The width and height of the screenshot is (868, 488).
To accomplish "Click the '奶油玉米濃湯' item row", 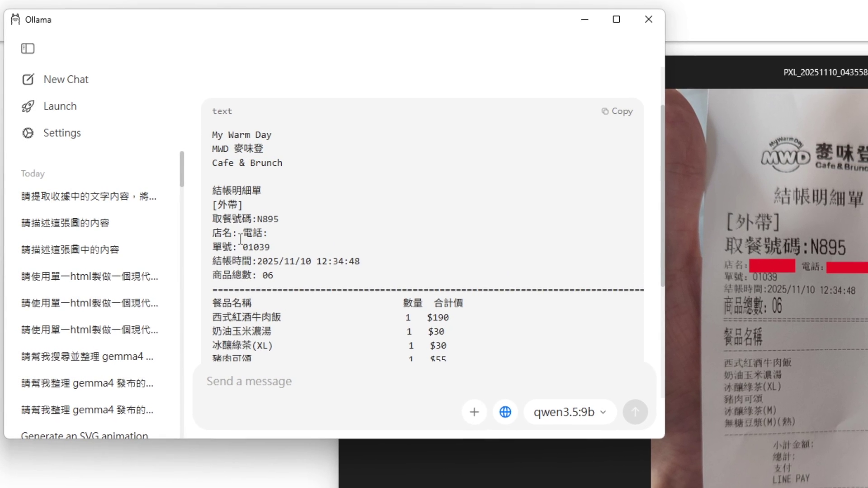I will coord(328,331).
